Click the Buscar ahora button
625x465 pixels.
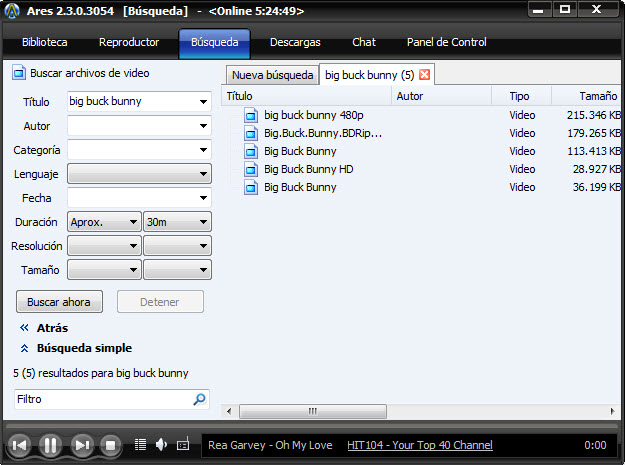pos(59,302)
